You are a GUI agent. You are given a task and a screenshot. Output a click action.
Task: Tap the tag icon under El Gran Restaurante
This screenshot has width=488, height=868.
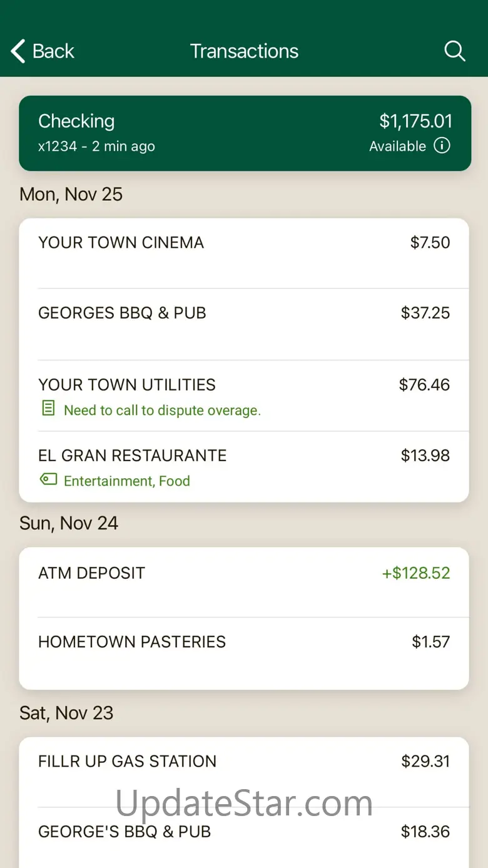point(48,480)
